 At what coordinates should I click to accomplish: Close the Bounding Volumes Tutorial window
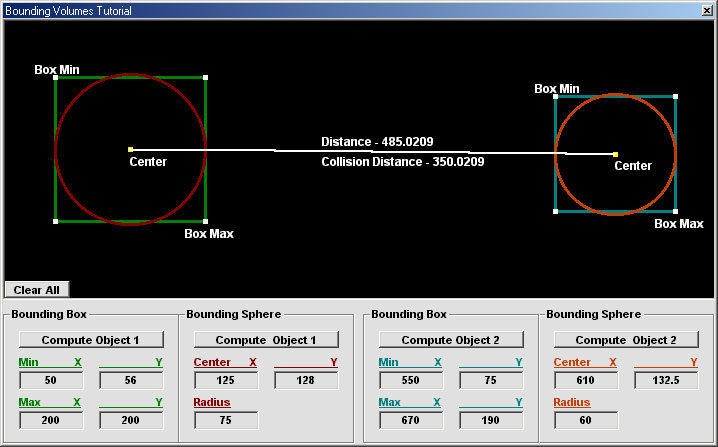707,10
